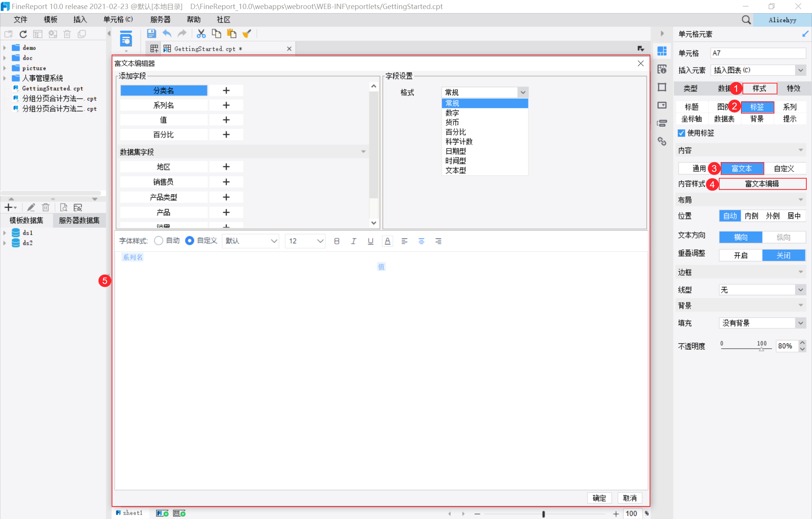Click the center align text icon
Viewport: 812px width, 519px height.
pyautogui.click(x=421, y=241)
